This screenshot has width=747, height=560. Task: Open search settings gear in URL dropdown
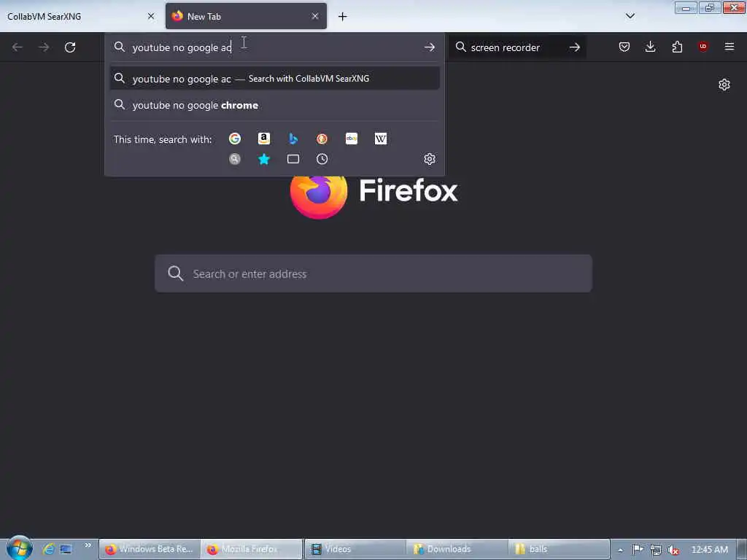430,159
